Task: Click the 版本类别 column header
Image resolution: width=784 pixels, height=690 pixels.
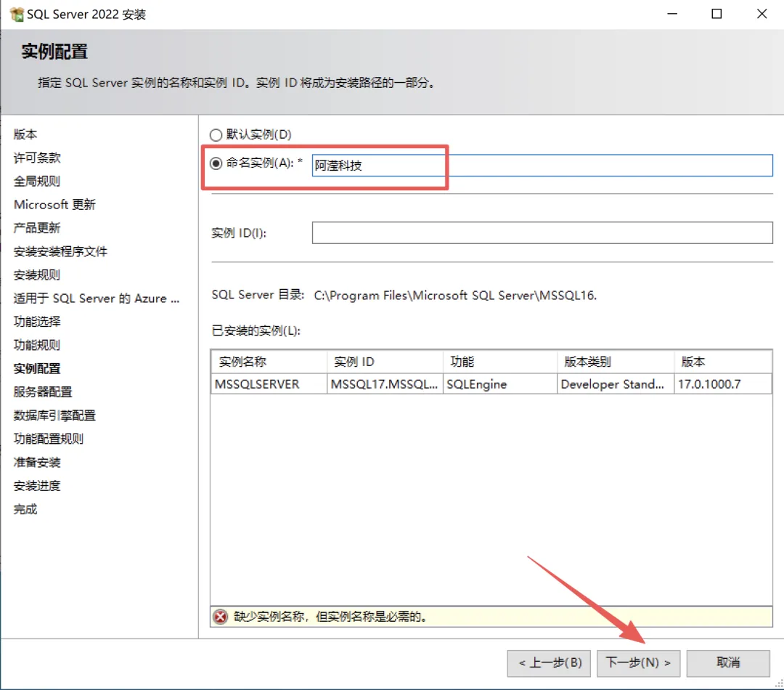Action: click(x=616, y=362)
